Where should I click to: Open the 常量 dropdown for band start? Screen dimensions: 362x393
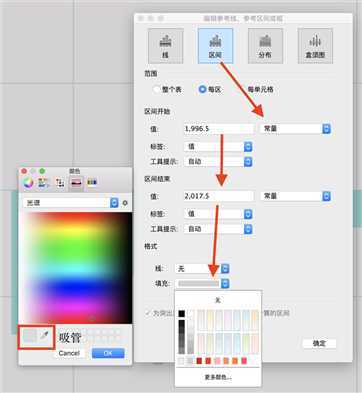pos(296,129)
